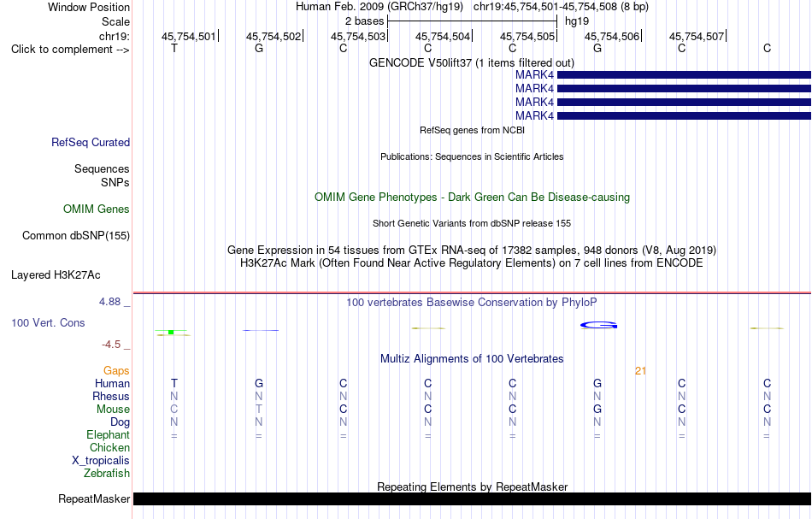Click the OMIM Gene Phenotypes track title
The height and width of the screenshot is (519, 812).
click(x=472, y=198)
